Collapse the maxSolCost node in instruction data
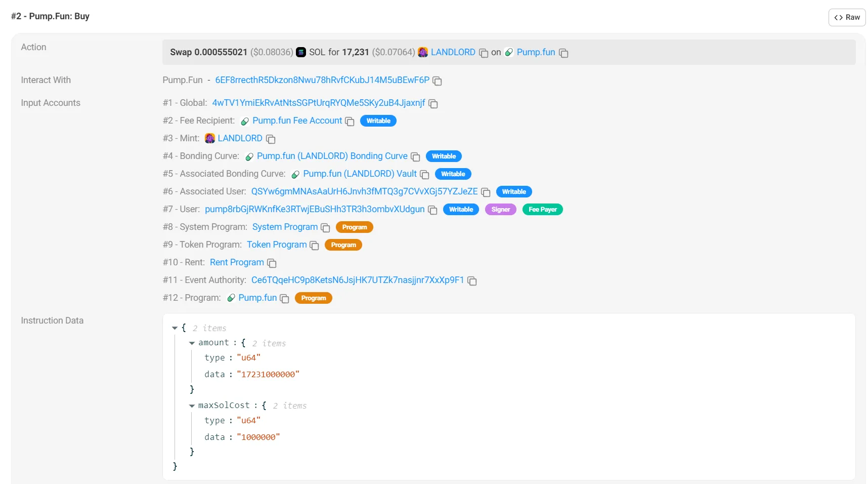This screenshot has height=484, width=868. pos(192,406)
